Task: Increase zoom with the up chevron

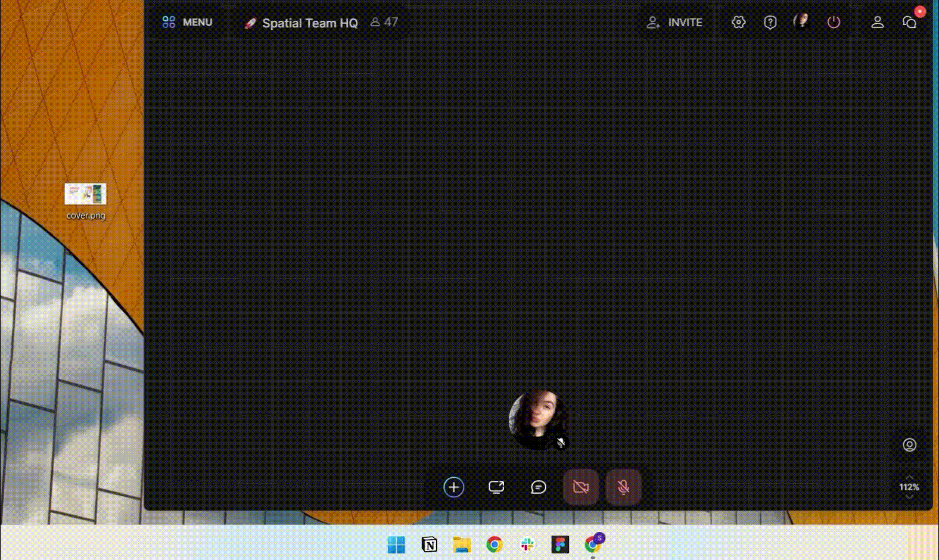Action: point(909,477)
